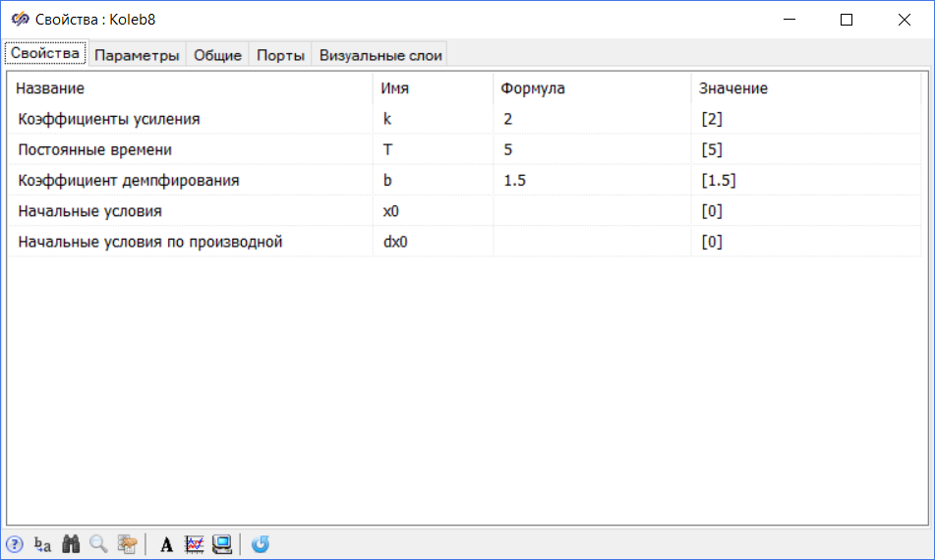Click the blue circular arrow refresh icon

coord(260,543)
